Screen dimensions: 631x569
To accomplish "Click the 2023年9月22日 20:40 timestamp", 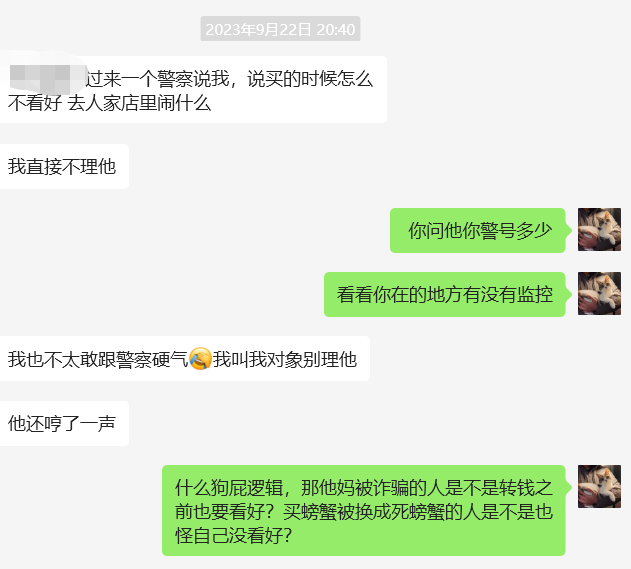I will [280, 29].
